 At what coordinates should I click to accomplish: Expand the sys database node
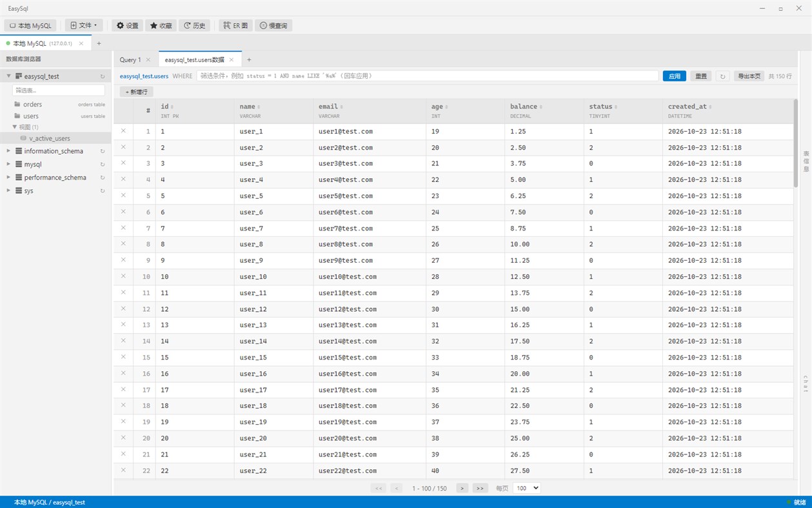click(x=8, y=191)
